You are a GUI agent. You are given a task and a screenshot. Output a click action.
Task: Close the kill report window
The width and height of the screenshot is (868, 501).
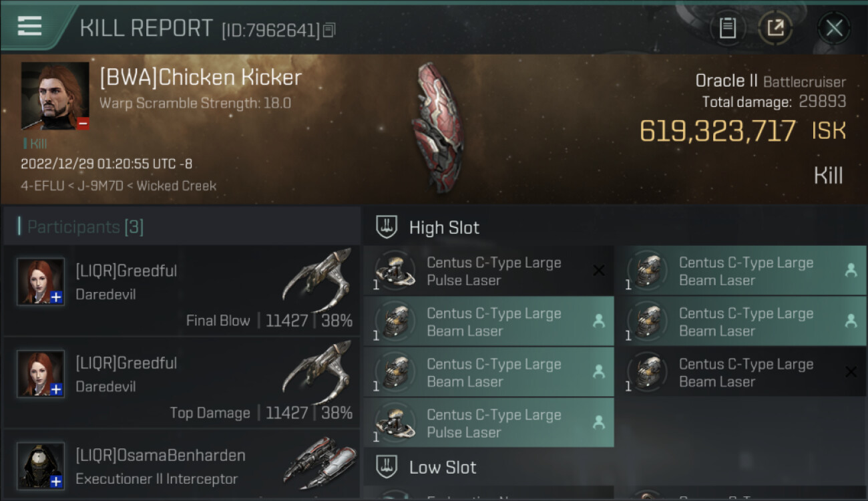pyautogui.click(x=834, y=28)
